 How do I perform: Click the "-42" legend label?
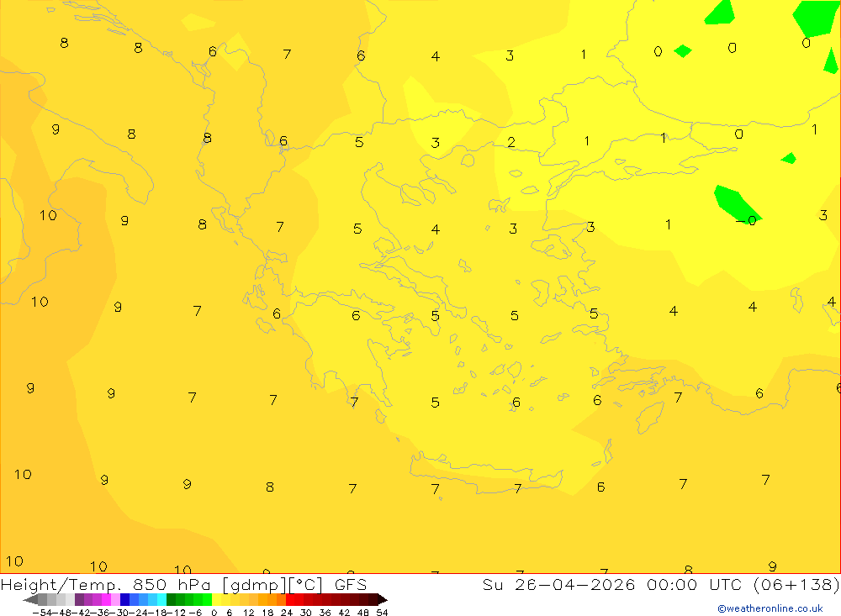82,613
